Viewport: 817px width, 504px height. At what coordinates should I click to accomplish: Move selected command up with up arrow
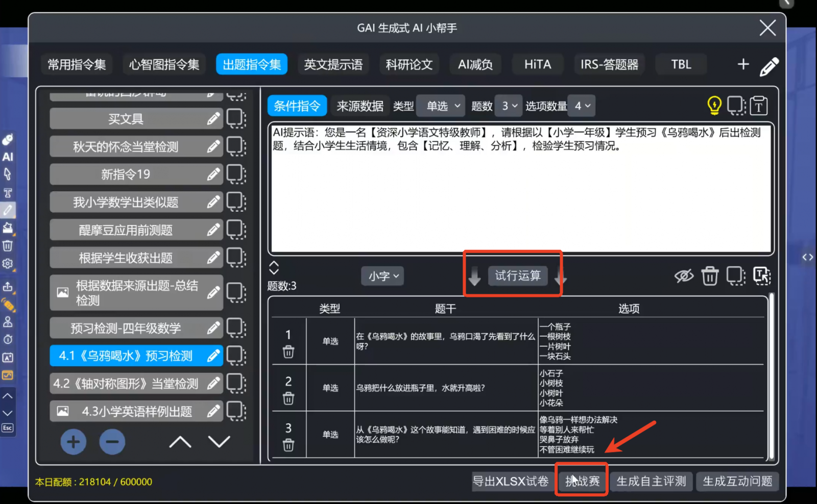180,442
